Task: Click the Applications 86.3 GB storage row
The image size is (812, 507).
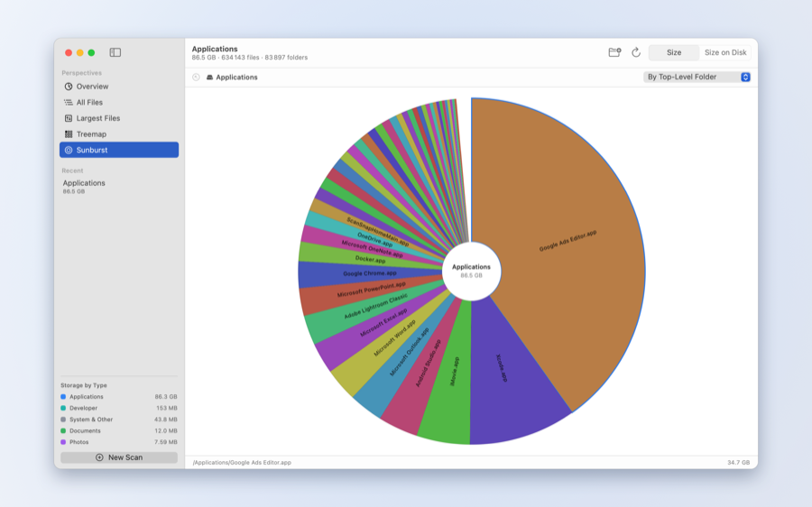Action: [119, 397]
